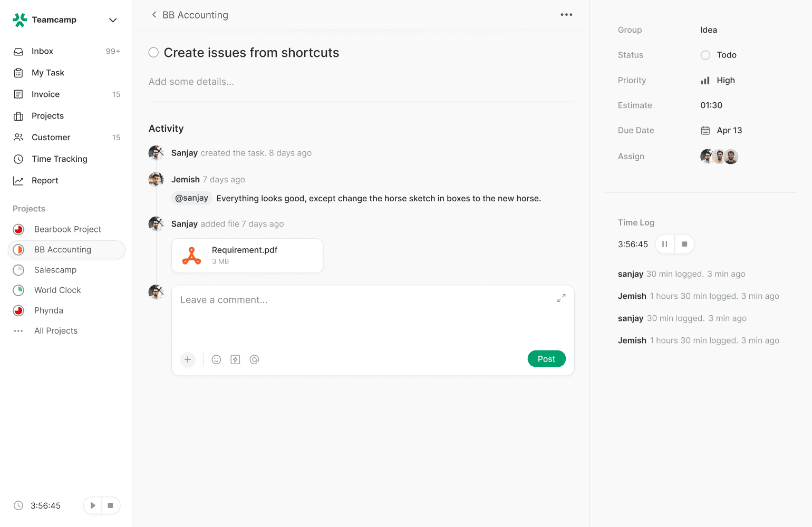Start the sidebar timer with play button
Viewport: 812px width, 527px height.
coord(93,505)
